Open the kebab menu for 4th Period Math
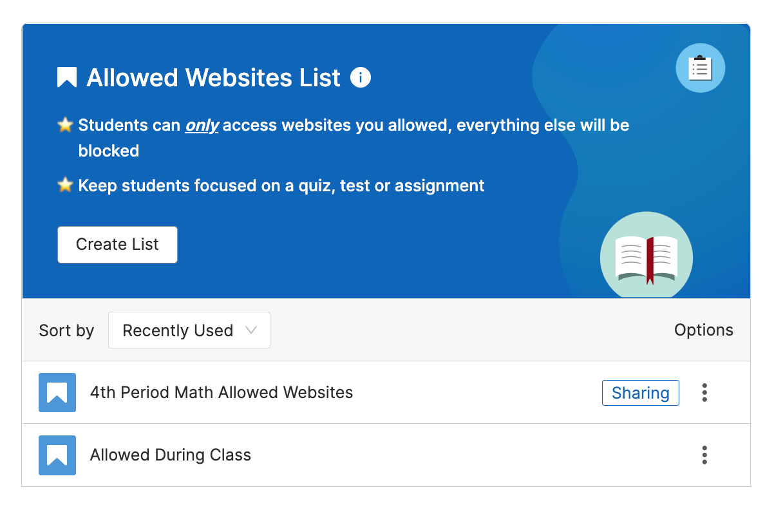The height and width of the screenshot is (532, 774). [x=704, y=392]
